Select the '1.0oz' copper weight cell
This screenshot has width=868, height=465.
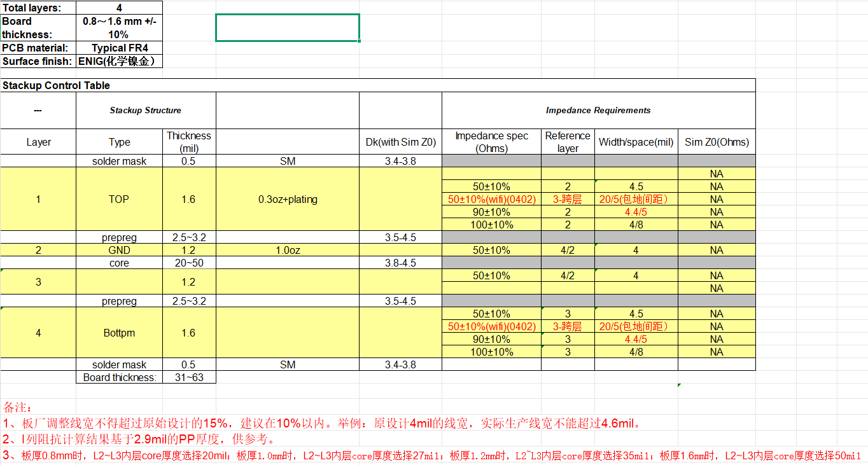288,250
